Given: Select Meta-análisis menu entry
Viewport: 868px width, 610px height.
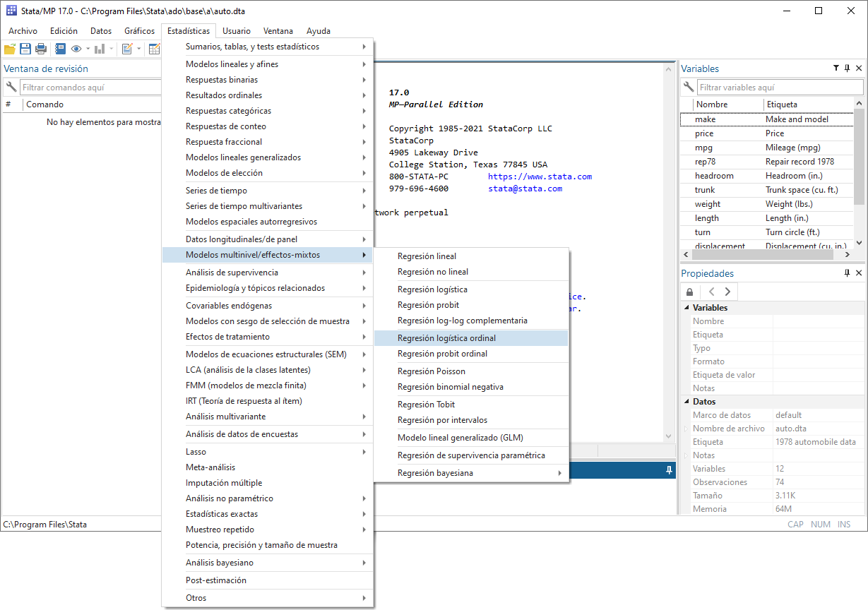Looking at the screenshot, I should [268, 467].
